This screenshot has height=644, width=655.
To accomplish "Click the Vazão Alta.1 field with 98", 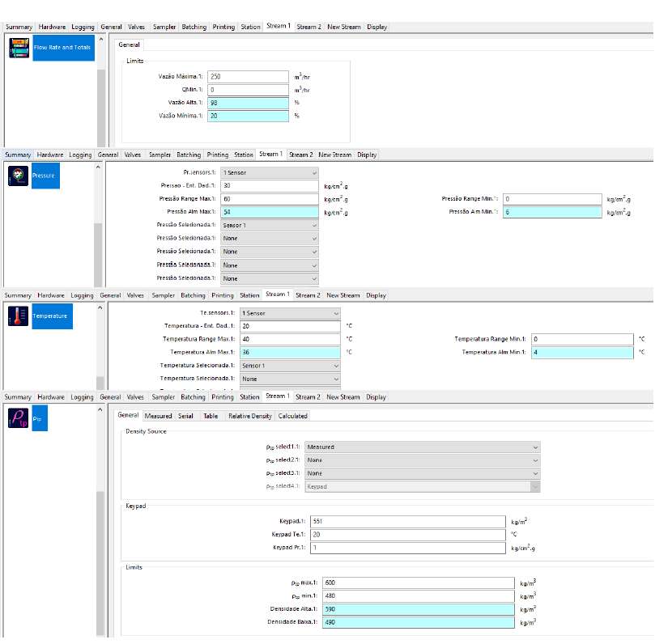I will click(x=248, y=103).
